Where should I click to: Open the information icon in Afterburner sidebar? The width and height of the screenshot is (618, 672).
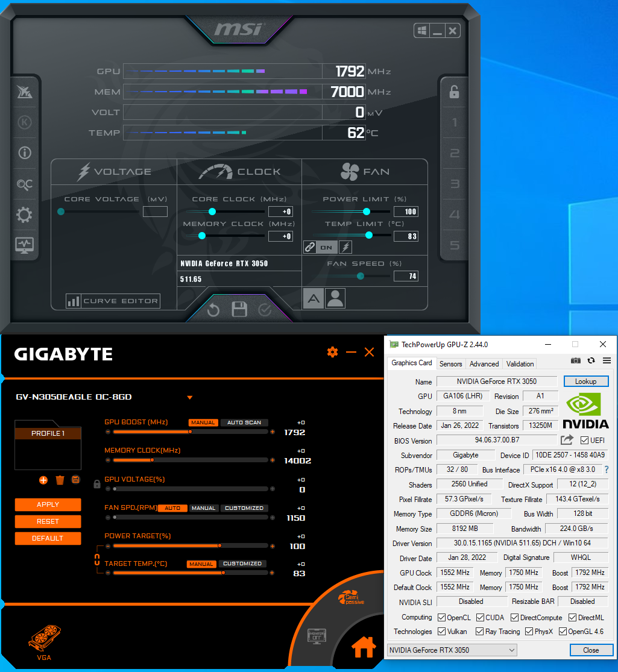[x=25, y=153]
